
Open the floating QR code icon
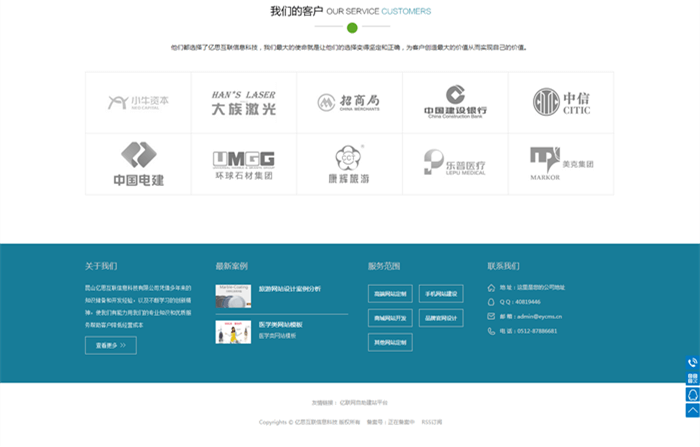(692, 378)
